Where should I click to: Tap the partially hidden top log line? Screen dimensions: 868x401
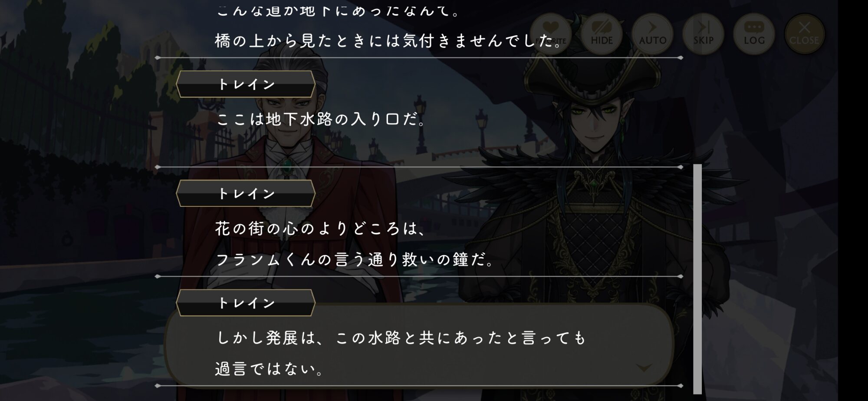(x=338, y=10)
